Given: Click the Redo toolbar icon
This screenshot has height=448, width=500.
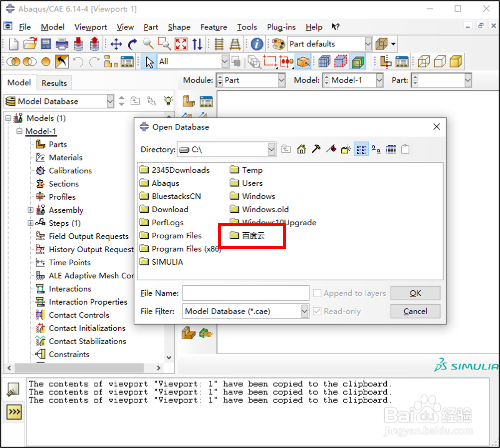Looking at the screenshot, I should [x=94, y=61].
